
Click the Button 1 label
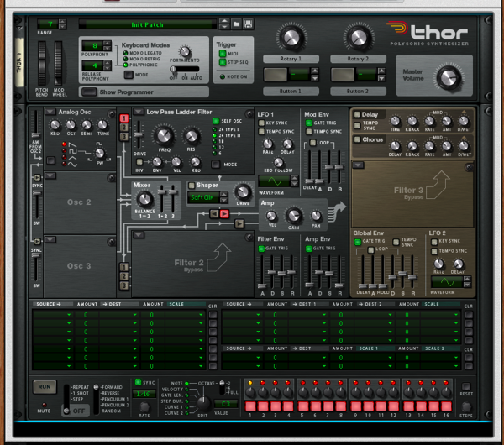[x=291, y=92]
